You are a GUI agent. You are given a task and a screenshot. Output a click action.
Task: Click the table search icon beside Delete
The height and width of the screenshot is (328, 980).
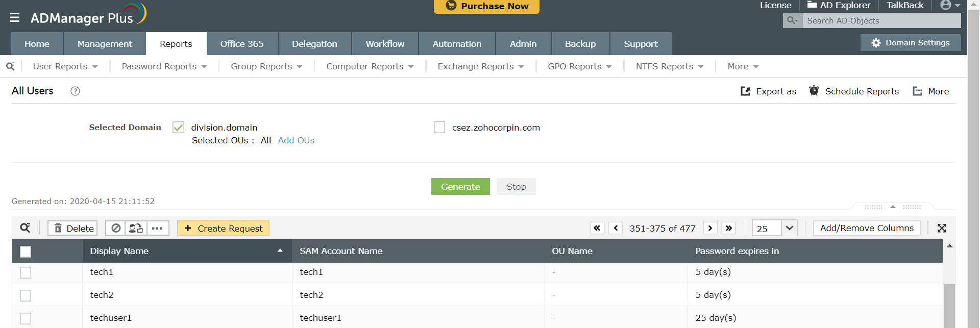pyautogui.click(x=25, y=228)
